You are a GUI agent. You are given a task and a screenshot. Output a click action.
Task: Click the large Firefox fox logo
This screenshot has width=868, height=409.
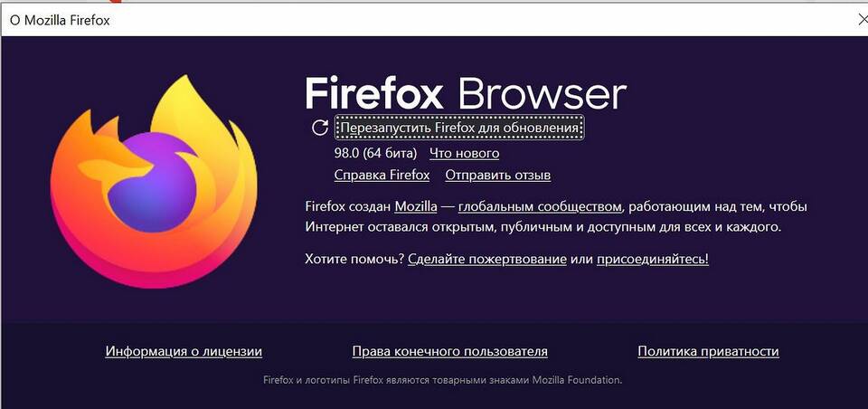[154, 182]
